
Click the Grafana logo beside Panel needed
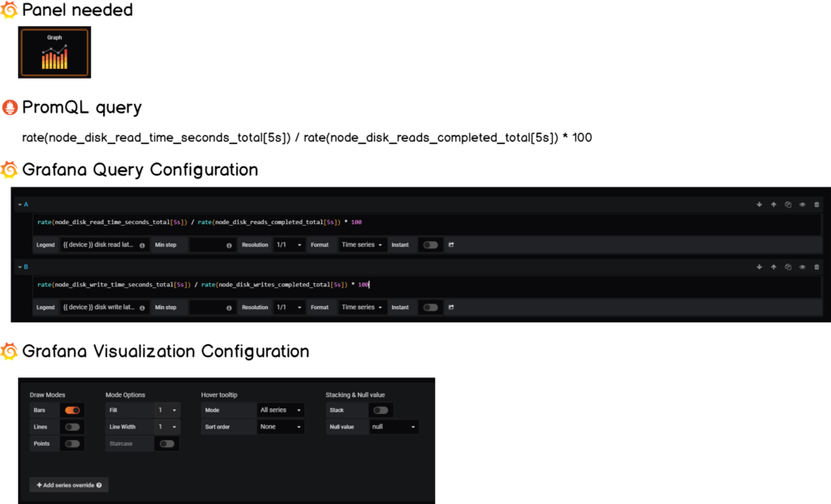[x=9, y=10]
